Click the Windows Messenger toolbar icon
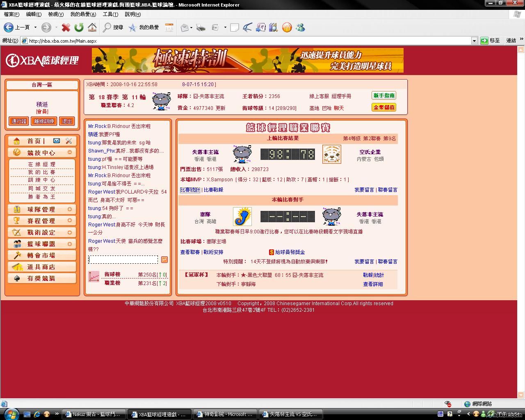Screen dimensions: 525x420 [300, 27]
